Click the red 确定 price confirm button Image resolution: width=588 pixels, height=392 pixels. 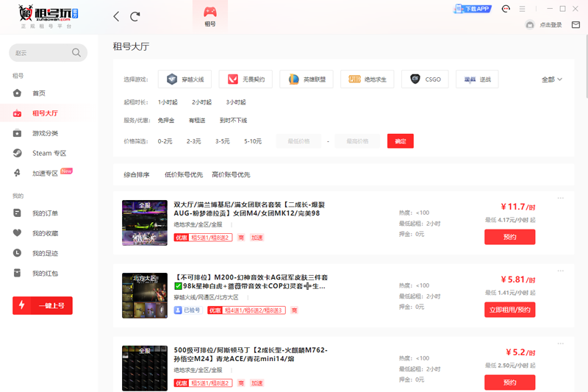[401, 141]
